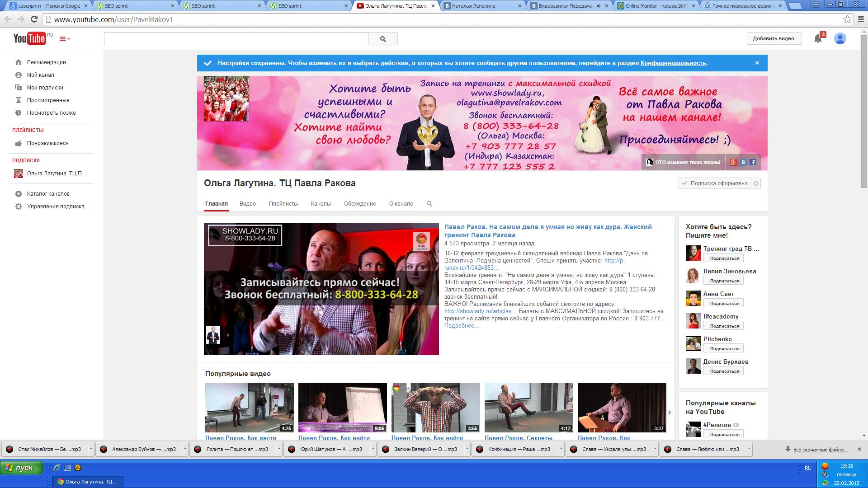Screen dimensions: 868x488
Task: Switch to the Обсуждение tab
Action: point(360,204)
